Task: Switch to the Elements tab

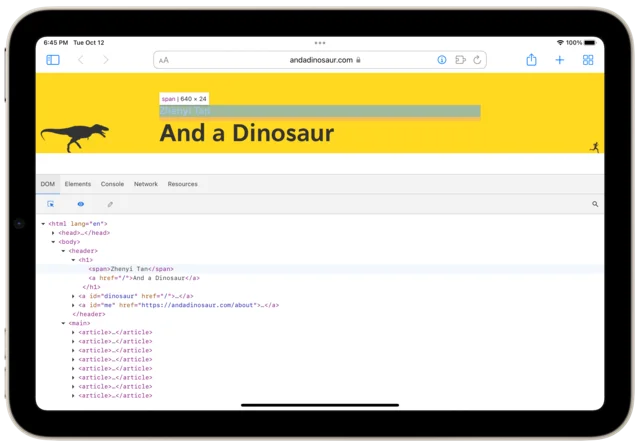Action: 78,184
